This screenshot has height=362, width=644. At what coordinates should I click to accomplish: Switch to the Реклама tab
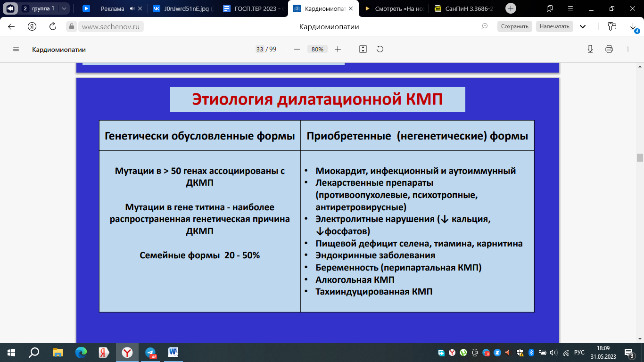(x=112, y=8)
